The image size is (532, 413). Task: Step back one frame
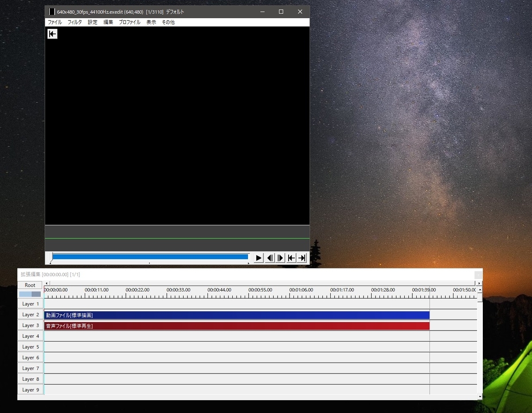pos(270,258)
